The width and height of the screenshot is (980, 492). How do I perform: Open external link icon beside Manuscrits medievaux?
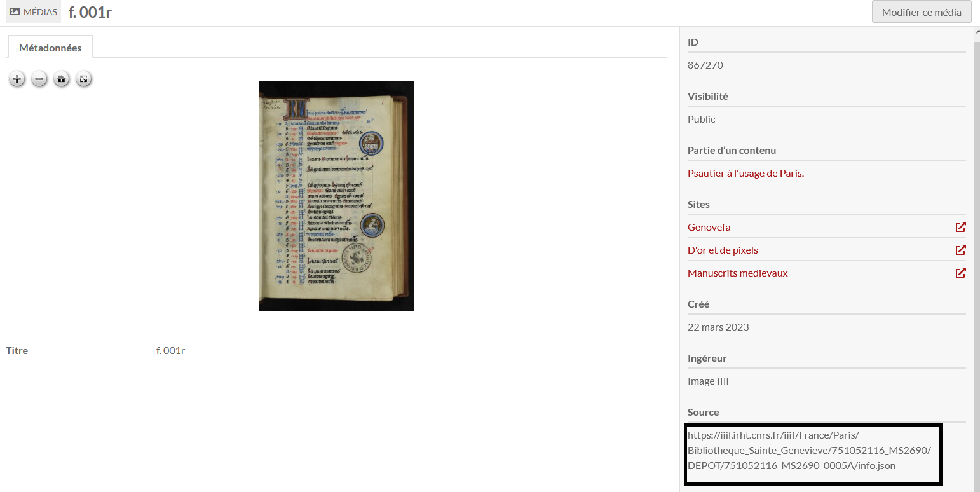(x=960, y=272)
